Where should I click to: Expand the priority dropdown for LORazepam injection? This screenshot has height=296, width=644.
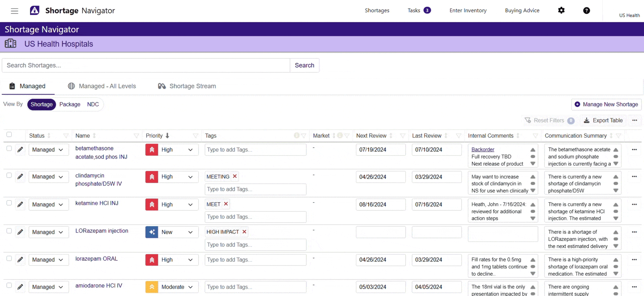click(x=190, y=232)
